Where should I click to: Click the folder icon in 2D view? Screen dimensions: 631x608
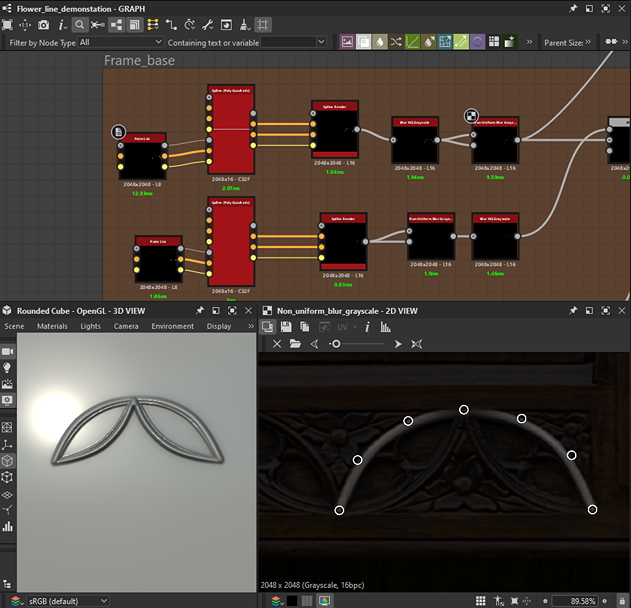pos(296,344)
